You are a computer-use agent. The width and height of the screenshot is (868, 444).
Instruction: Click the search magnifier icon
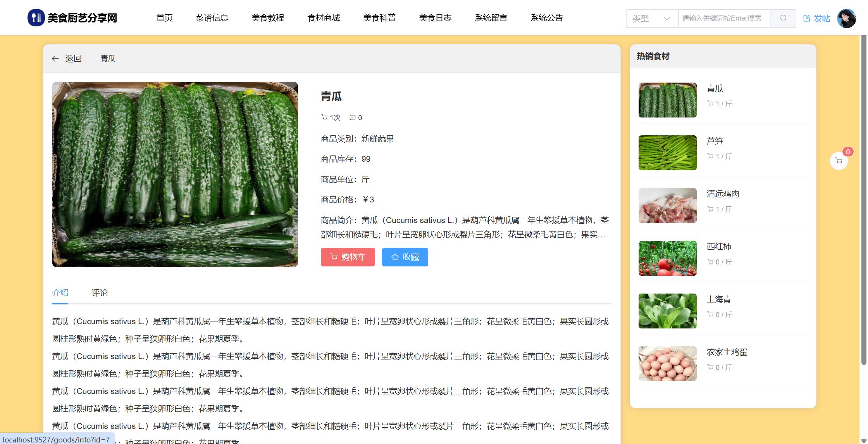coord(783,18)
